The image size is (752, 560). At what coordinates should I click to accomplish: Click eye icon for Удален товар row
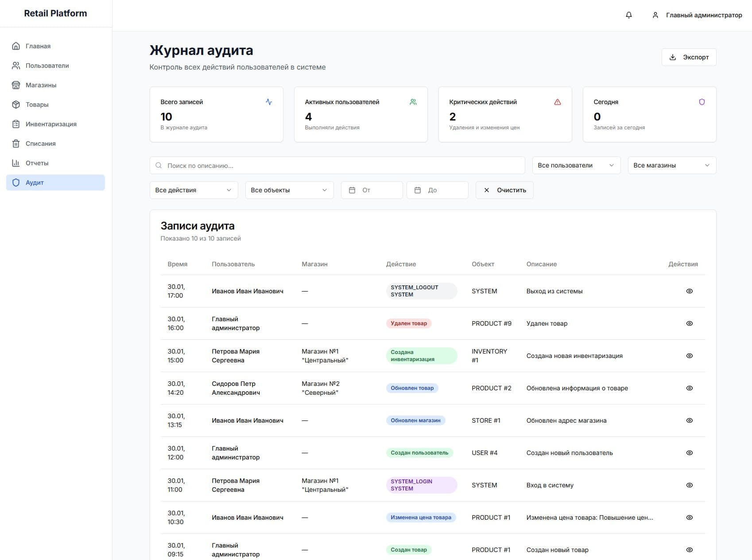689,323
